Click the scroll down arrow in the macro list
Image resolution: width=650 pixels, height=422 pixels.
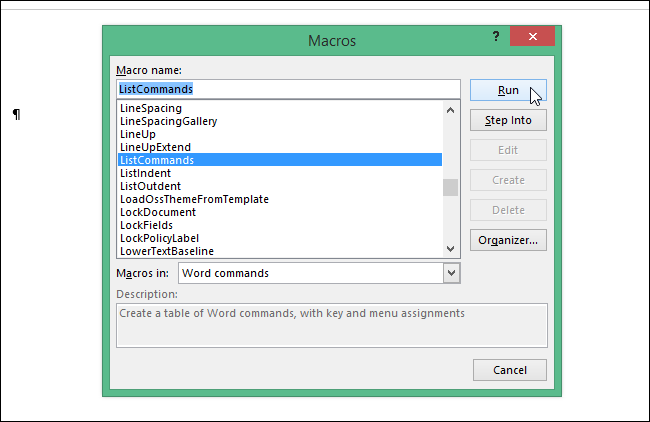coord(451,249)
